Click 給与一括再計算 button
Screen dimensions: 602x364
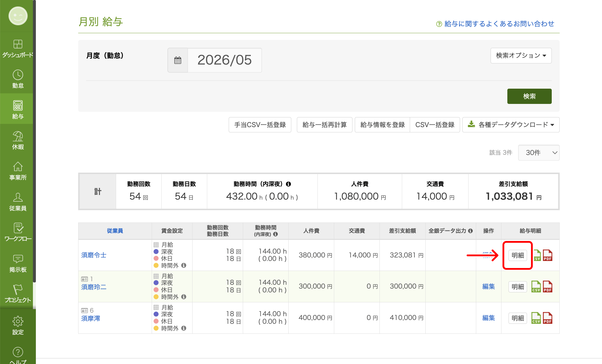pos(325,125)
